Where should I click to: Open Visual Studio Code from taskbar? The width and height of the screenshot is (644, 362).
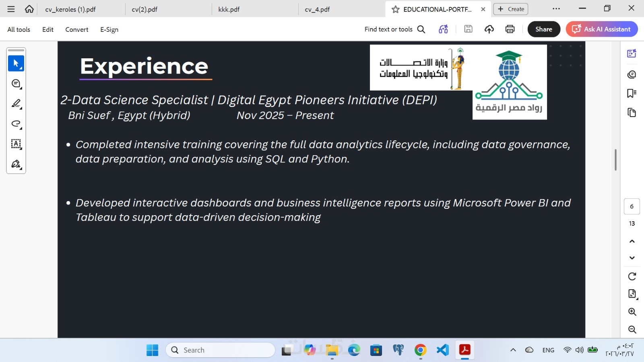click(442, 350)
